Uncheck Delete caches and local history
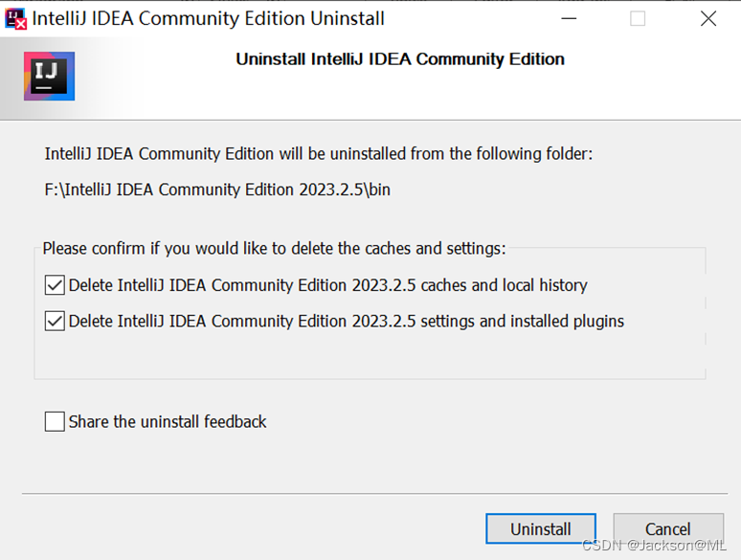The width and height of the screenshot is (741, 560). 55,285
